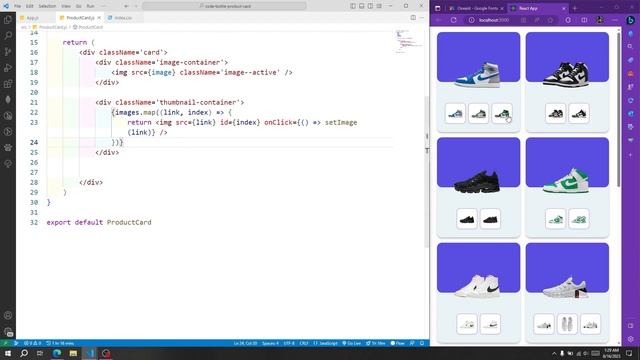Viewport: 640px width, 360px height.
Task: Open the Search view in activity bar
Action: 8,36
